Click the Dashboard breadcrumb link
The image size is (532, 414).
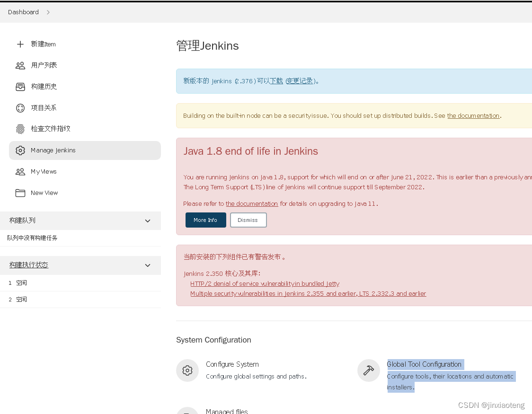coord(23,12)
